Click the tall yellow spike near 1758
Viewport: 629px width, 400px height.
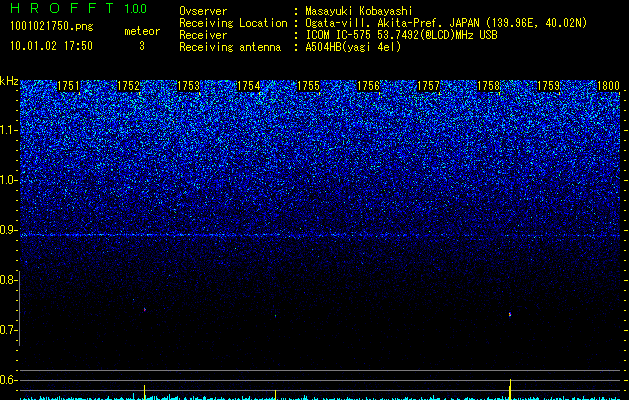(510, 389)
